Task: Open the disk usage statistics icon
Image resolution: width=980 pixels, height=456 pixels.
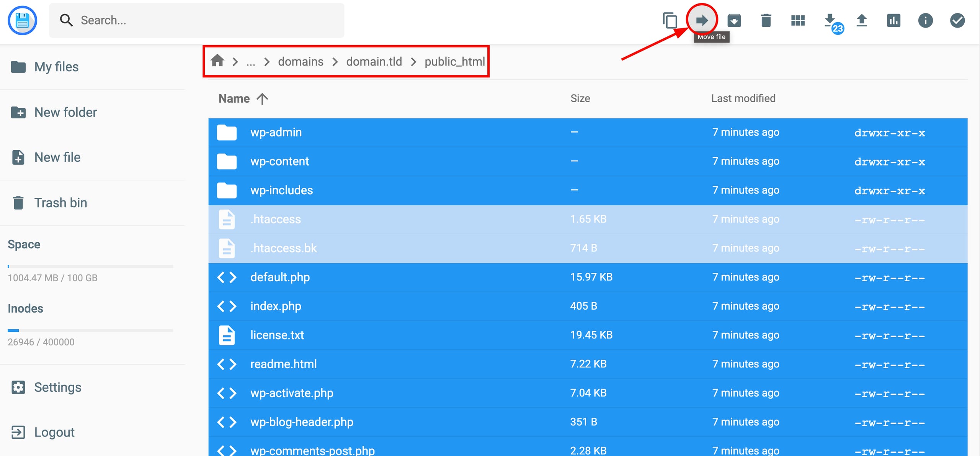Action: pos(893,21)
